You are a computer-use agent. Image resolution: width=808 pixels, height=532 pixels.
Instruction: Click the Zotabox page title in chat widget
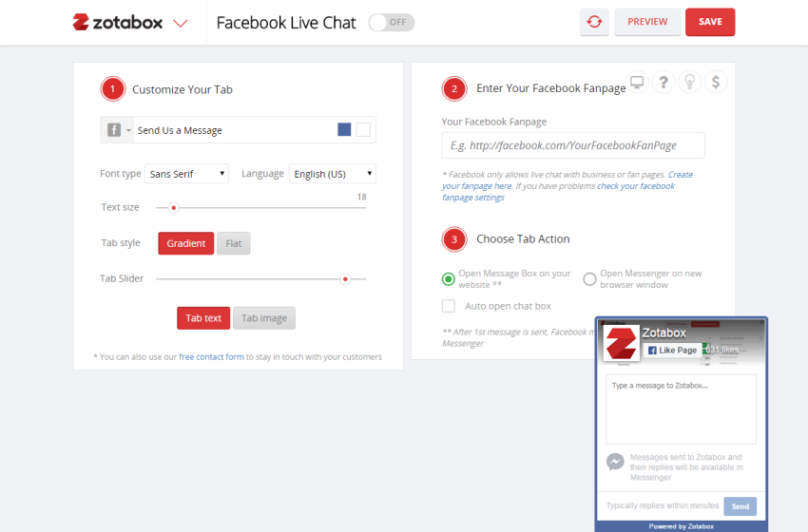click(664, 332)
